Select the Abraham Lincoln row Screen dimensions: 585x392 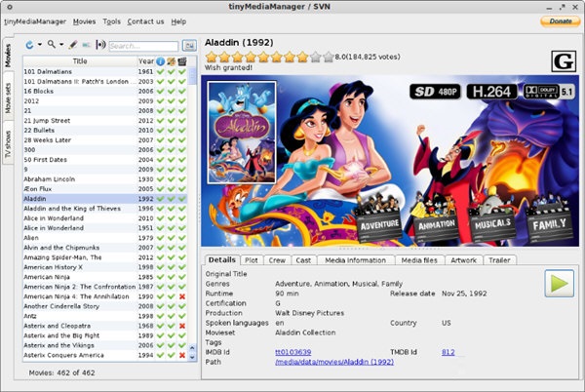coord(105,179)
